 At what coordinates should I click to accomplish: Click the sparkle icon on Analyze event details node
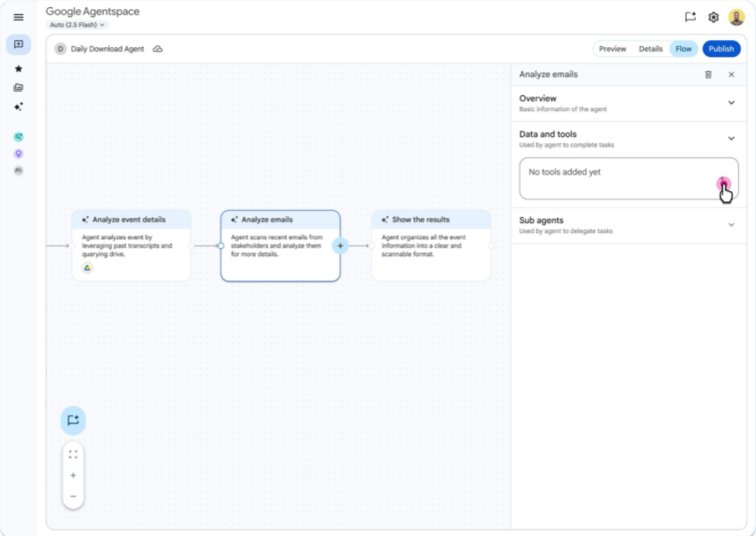[x=85, y=220]
